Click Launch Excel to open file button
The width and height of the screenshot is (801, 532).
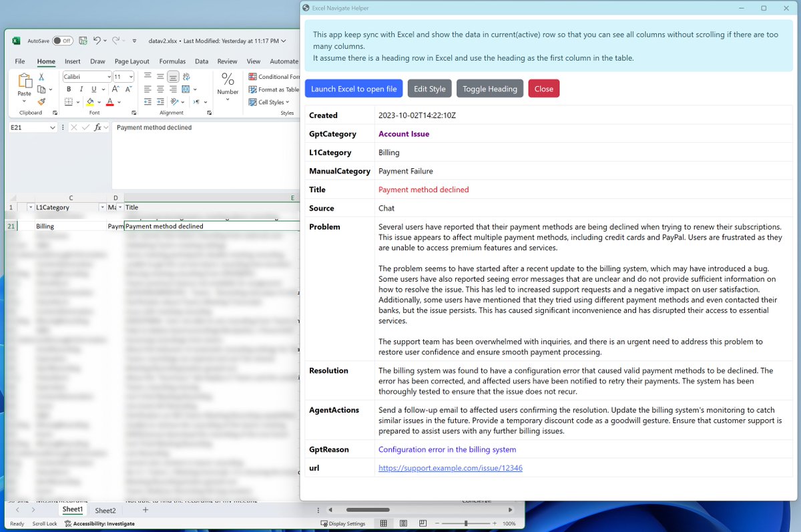[x=354, y=89]
